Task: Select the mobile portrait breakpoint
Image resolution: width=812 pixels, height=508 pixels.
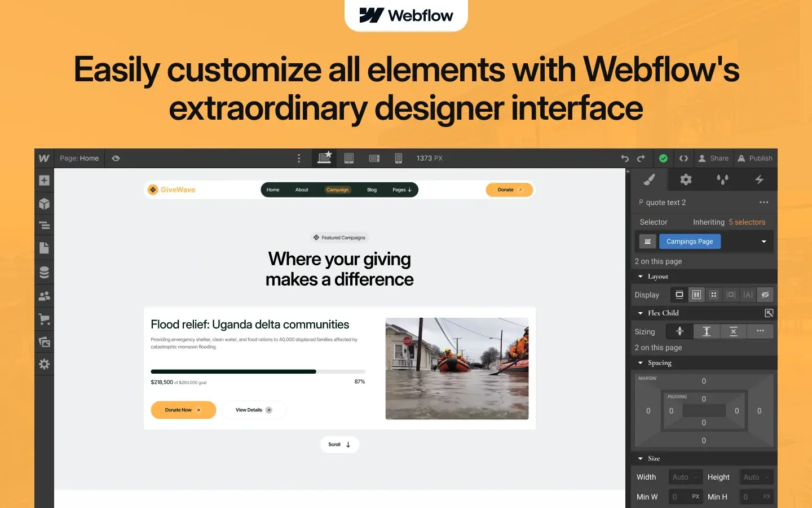Action: (399, 159)
